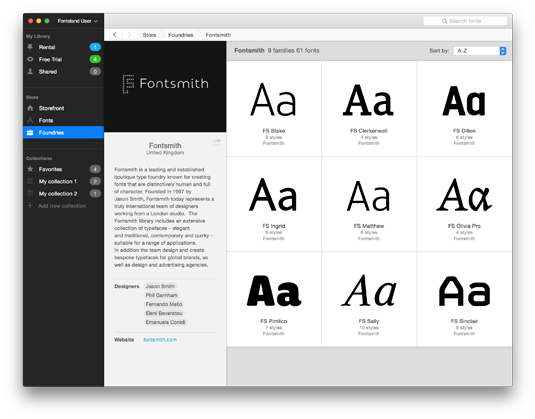Open My collection 2
The image size is (535, 419).
(63, 193)
